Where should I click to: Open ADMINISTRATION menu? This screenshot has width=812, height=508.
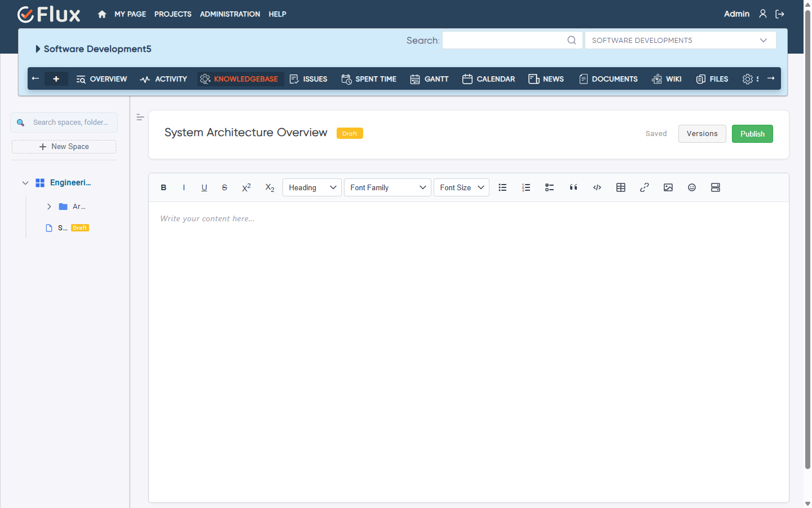pos(230,14)
